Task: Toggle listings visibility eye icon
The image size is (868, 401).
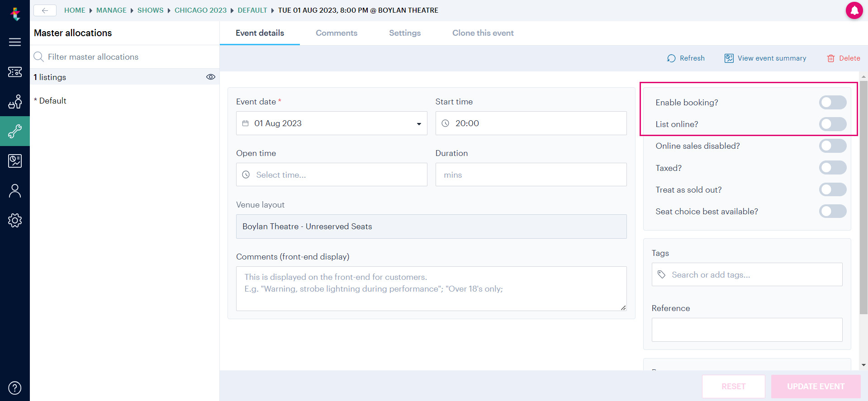Action: [211, 77]
